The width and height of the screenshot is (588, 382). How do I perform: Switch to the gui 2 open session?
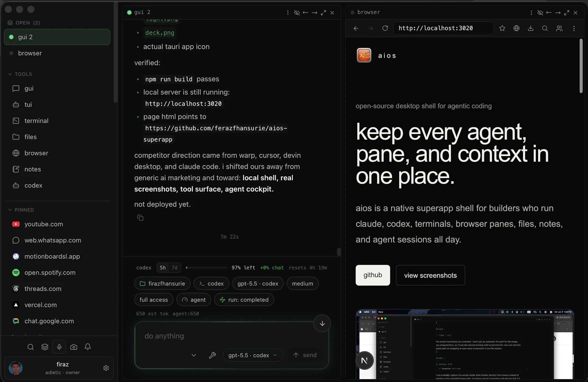point(57,37)
